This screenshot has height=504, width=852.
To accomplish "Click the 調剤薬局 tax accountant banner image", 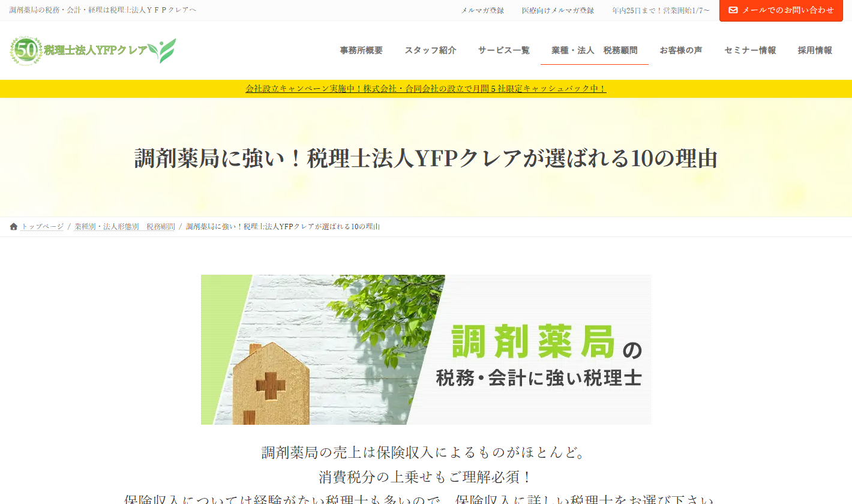I will click(x=426, y=350).
